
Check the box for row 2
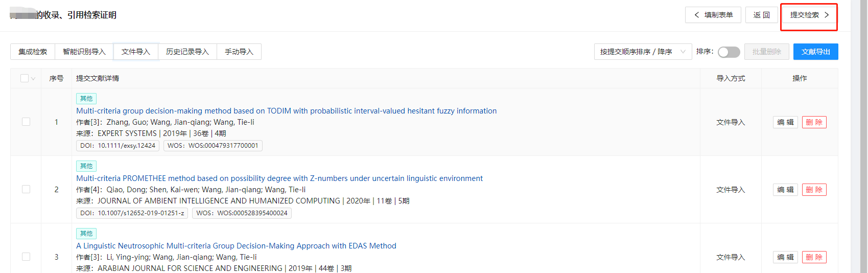pyautogui.click(x=26, y=189)
